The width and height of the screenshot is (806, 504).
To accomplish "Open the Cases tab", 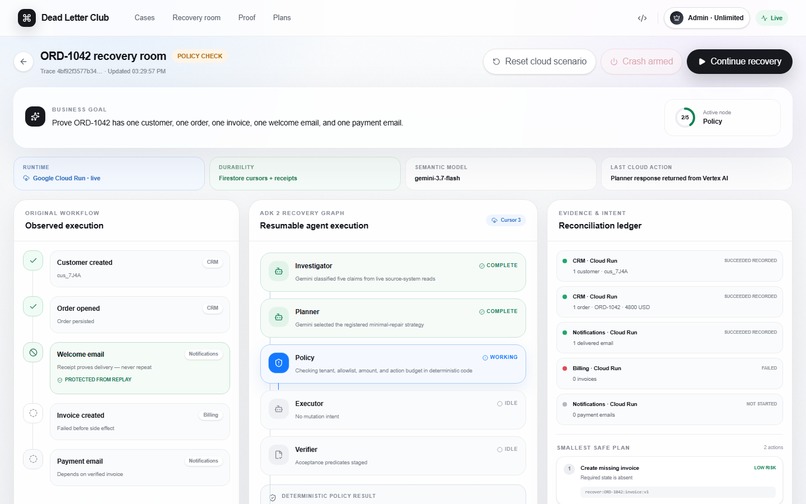I will (x=144, y=17).
